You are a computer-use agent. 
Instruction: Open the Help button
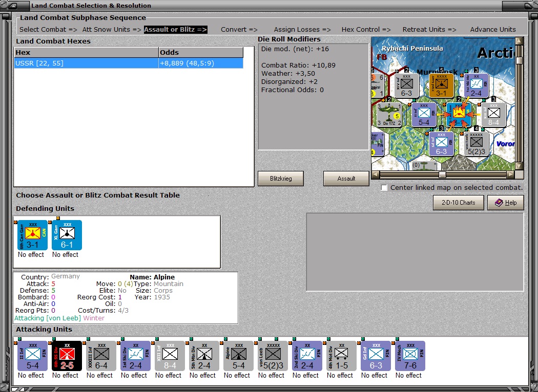(x=506, y=203)
